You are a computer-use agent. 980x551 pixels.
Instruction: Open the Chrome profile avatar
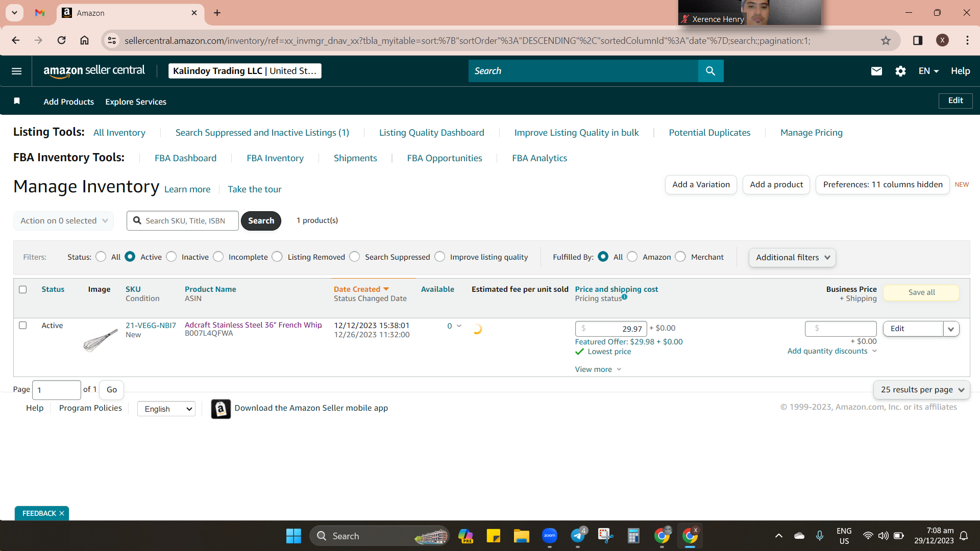942,40
